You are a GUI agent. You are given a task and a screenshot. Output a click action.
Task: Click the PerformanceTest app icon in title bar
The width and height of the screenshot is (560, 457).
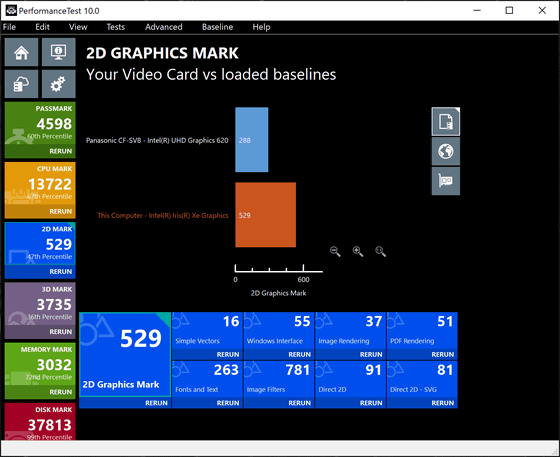coord(11,10)
